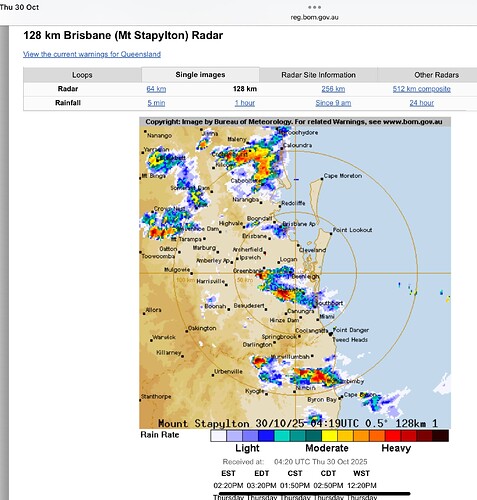This screenshot has width=477, height=500.
Task: Open the three-dot browser menu
Action: (314, 7)
